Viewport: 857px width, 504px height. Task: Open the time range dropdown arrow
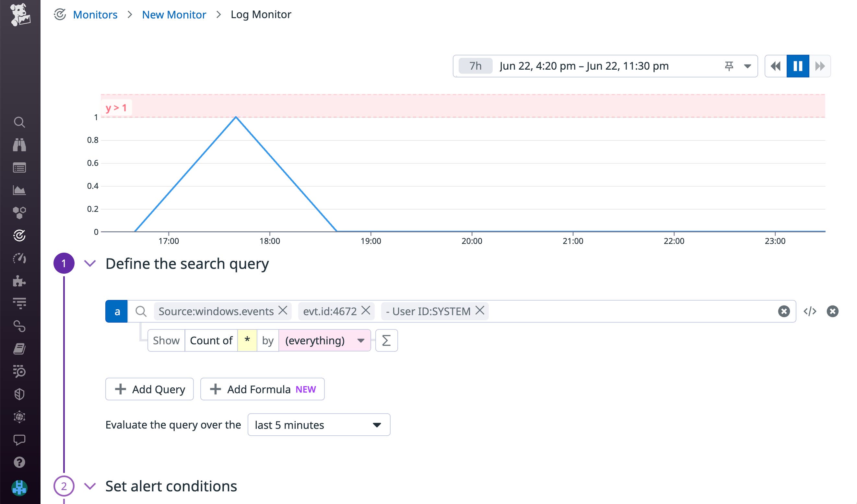coord(747,66)
